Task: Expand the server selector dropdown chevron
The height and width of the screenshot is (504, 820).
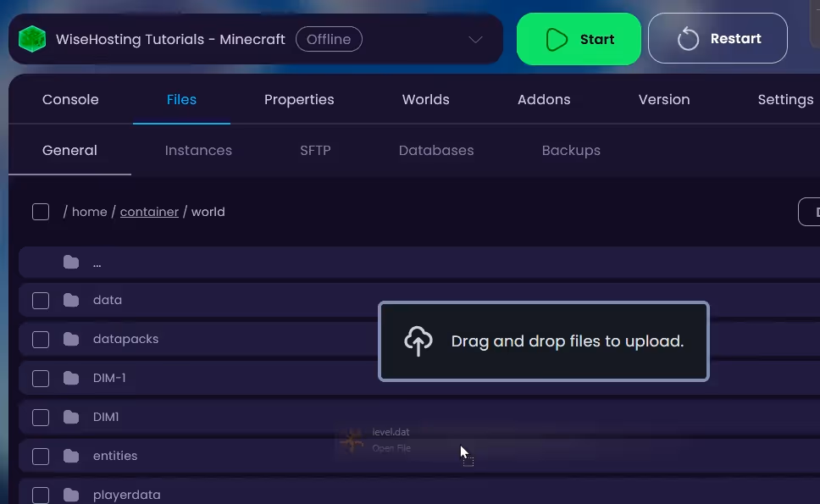Action: pyautogui.click(x=475, y=40)
